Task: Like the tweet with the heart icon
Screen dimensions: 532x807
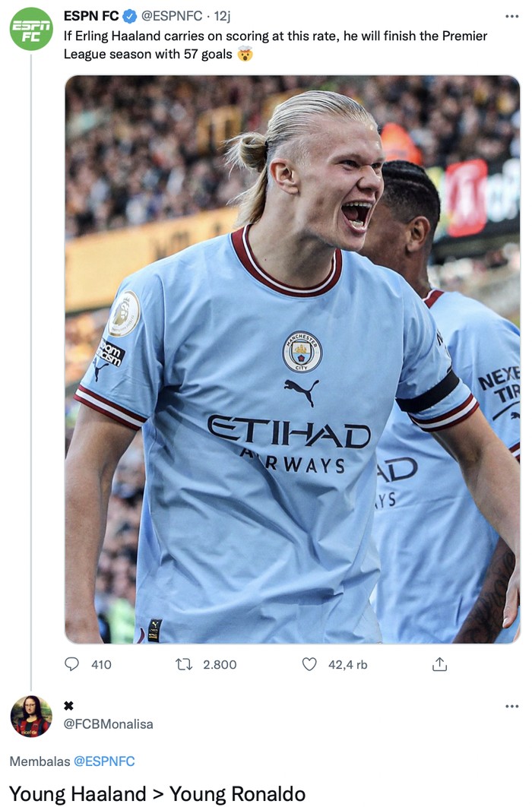Action: click(x=309, y=664)
